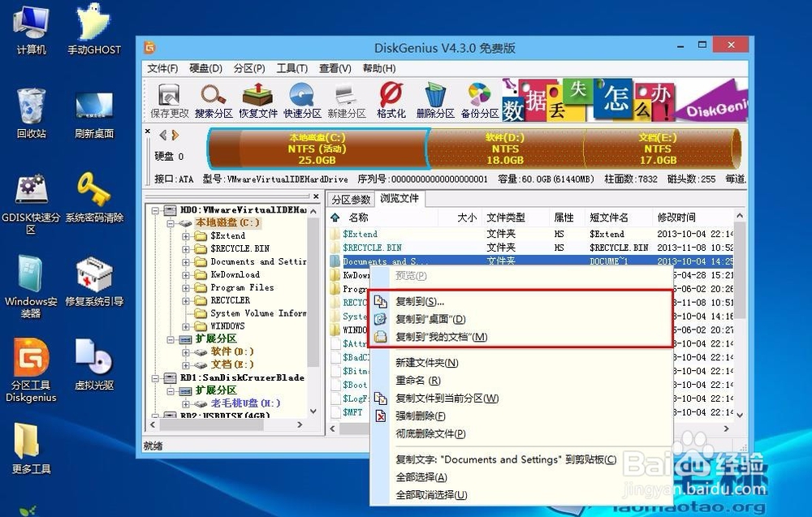Open the 文件(F) menu
Image resolution: width=812 pixels, height=517 pixels.
pyautogui.click(x=162, y=68)
